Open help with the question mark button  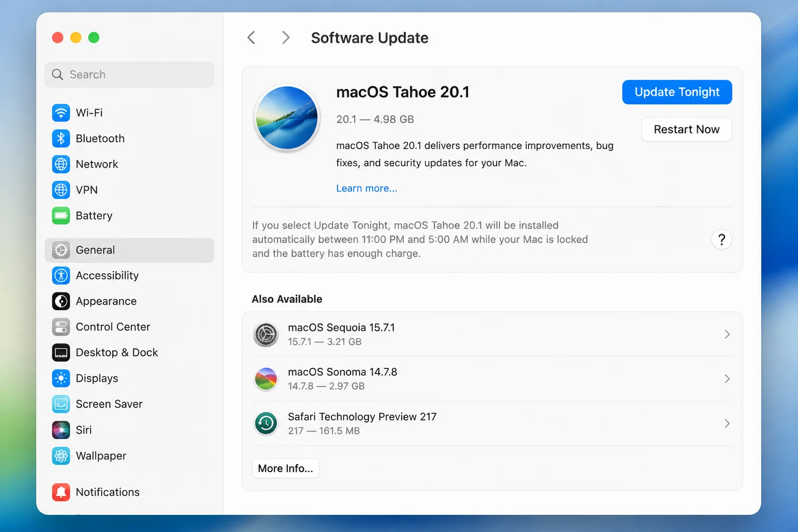coord(722,240)
